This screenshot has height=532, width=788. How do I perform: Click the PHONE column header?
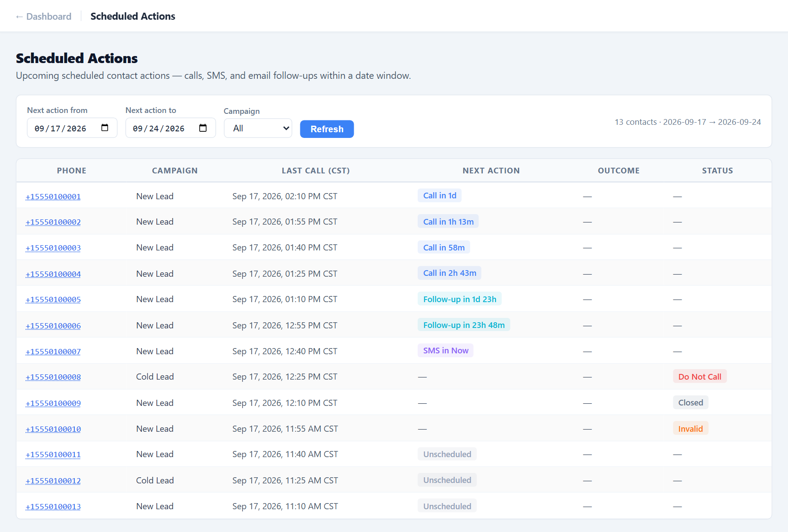click(x=72, y=171)
